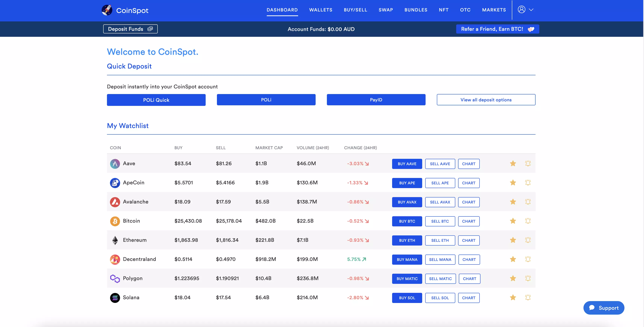The width and height of the screenshot is (644, 327).
Task: Set a price alert bell for Bitcoin
Action: [528, 221]
